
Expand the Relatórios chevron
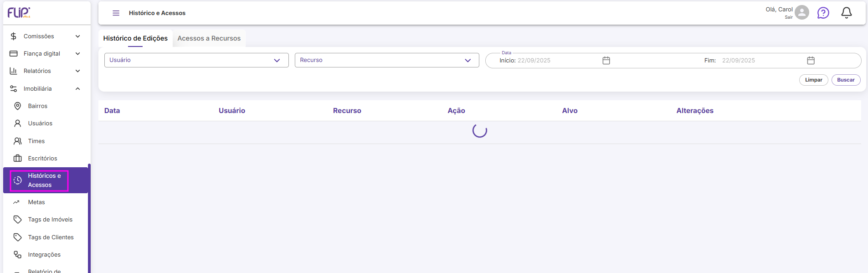[78, 71]
